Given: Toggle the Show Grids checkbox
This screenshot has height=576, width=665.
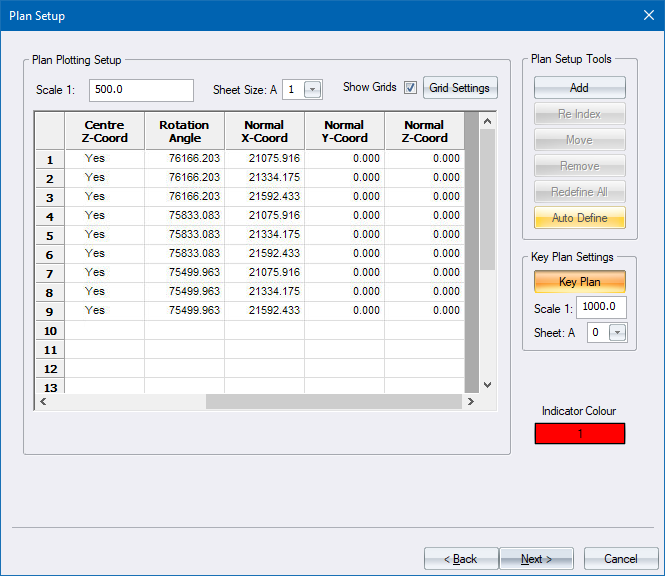Looking at the screenshot, I should [x=410, y=88].
